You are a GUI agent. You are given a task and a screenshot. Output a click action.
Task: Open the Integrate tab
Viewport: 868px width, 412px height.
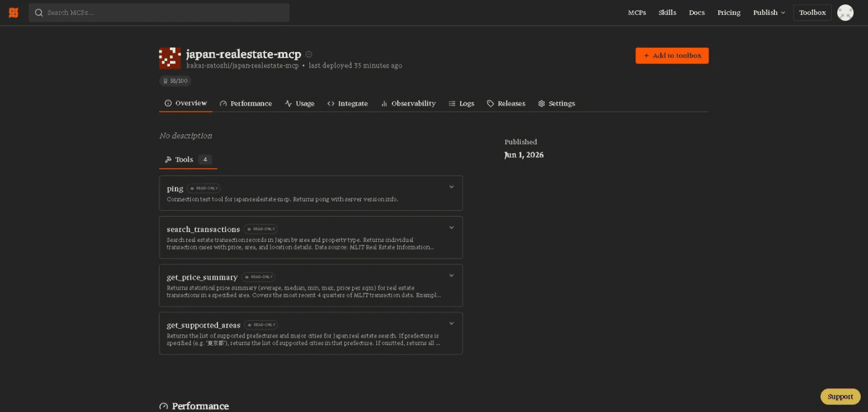click(x=347, y=104)
